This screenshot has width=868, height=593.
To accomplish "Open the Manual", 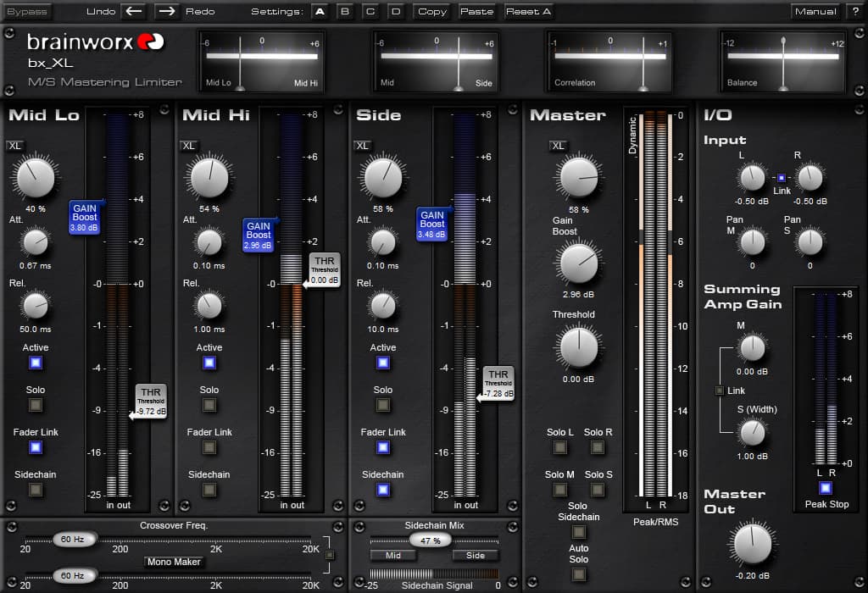I will click(x=815, y=11).
